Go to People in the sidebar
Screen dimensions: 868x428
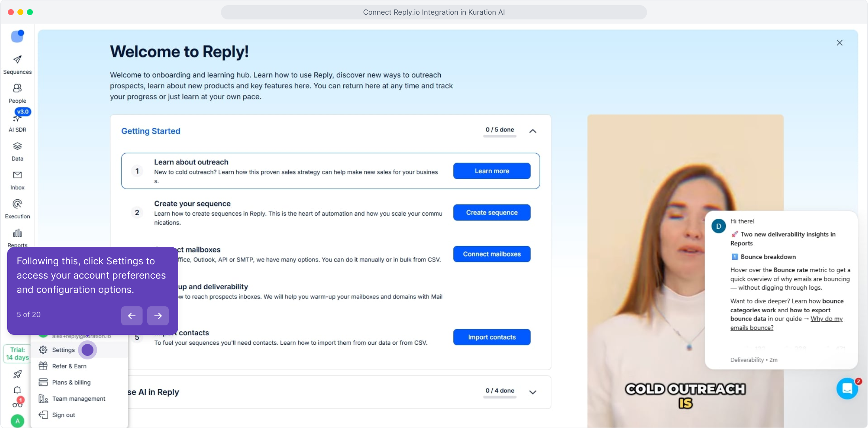17,94
